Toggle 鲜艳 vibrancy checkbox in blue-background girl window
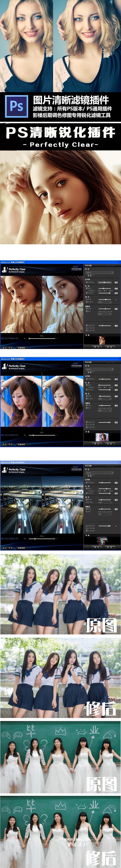 tap(87, 396)
